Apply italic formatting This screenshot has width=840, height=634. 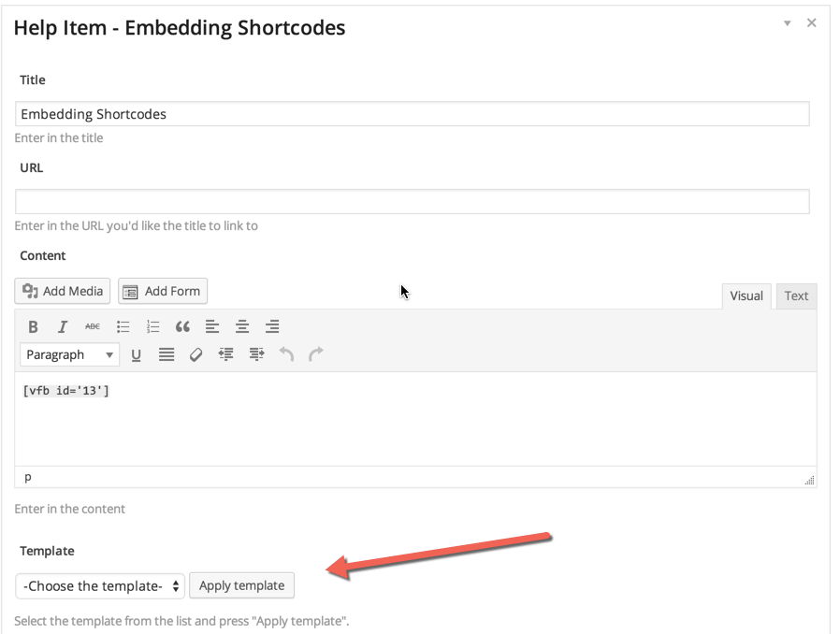click(63, 327)
